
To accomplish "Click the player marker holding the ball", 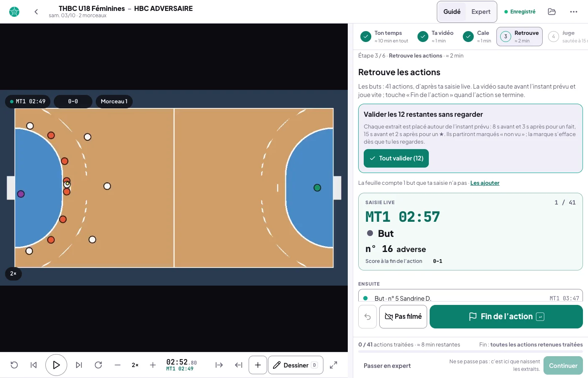I will [x=67, y=184].
